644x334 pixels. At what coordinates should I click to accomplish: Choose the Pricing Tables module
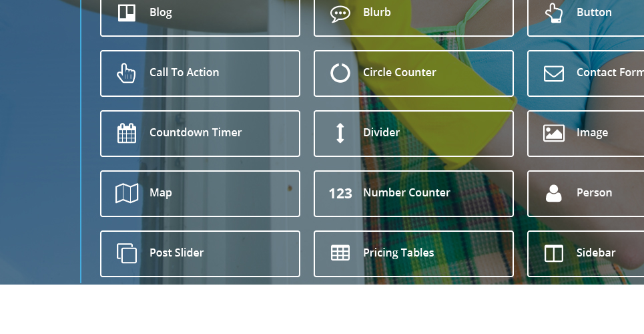(x=414, y=254)
